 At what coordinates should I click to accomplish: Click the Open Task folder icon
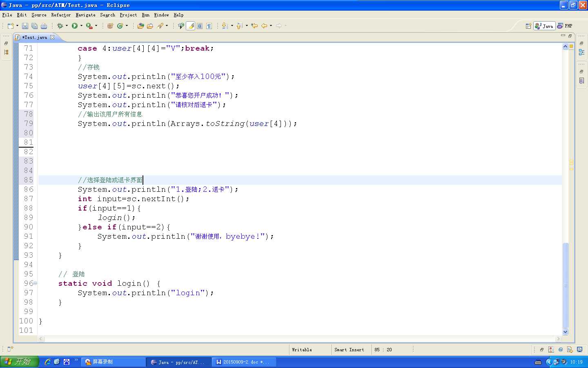tap(150, 26)
